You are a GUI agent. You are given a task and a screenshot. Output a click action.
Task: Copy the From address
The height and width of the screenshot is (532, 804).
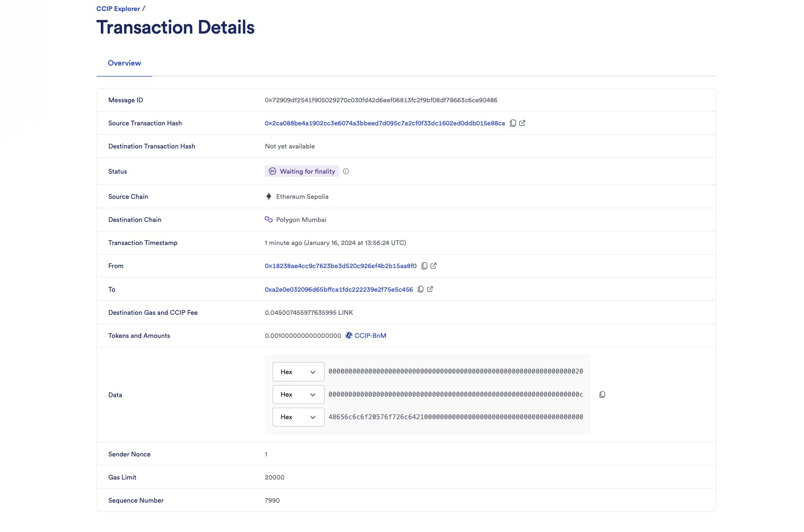424,266
